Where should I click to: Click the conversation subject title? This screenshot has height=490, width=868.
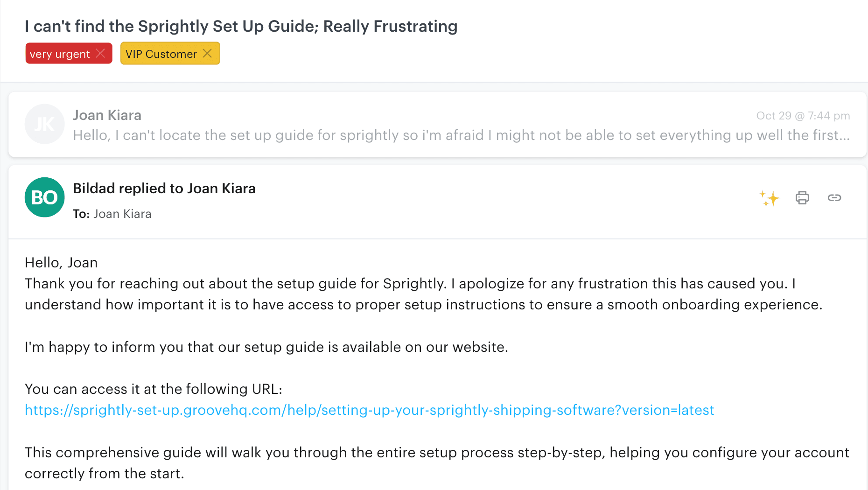[x=241, y=27]
